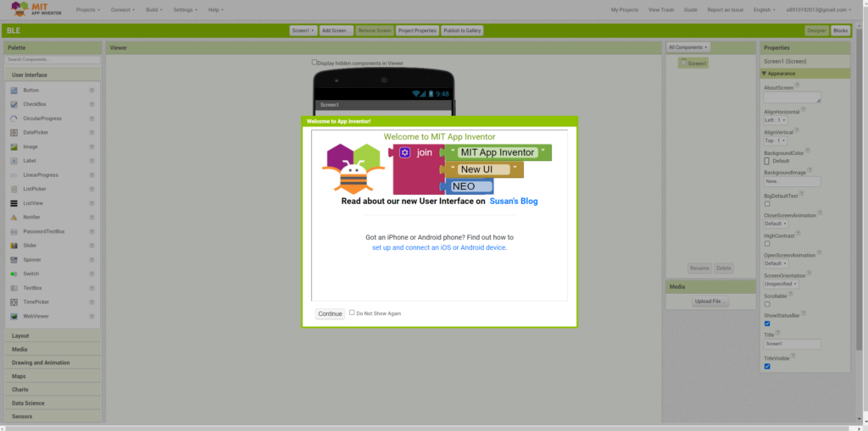Image resolution: width=868 pixels, height=431 pixels.
Task: Pick the BackgroundColor Default swatch
Action: click(x=766, y=161)
